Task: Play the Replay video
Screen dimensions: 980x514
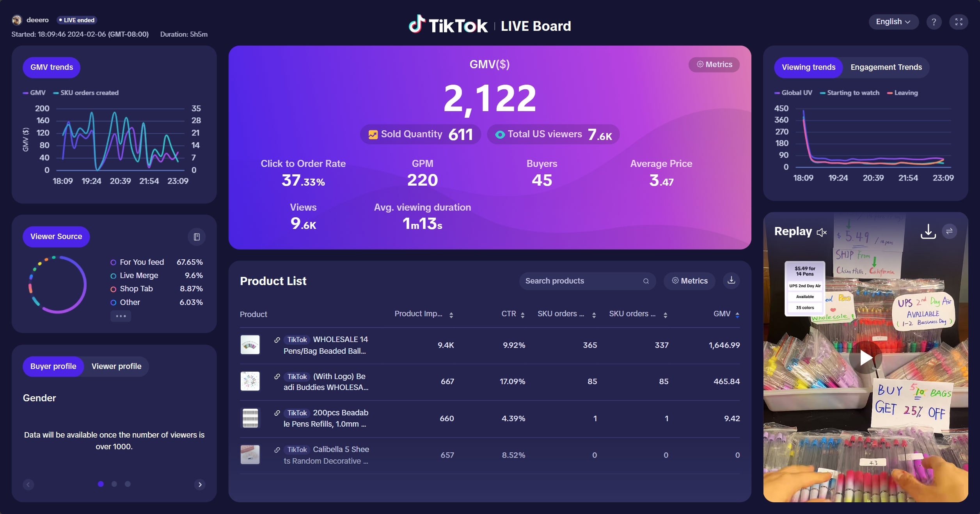Action: point(866,358)
